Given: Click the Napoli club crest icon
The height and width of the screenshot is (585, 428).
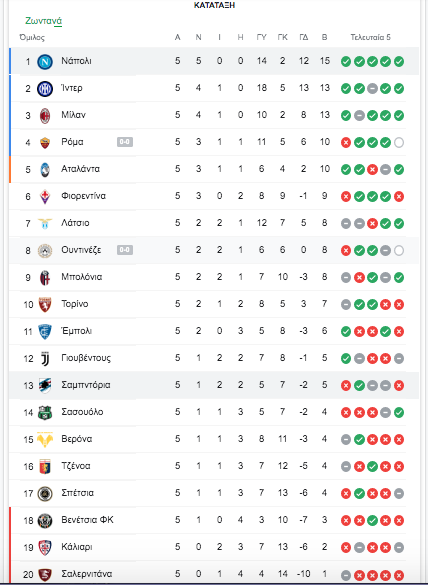Looking at the screenshot, I should pyautogui.click(x=45, y=61).
